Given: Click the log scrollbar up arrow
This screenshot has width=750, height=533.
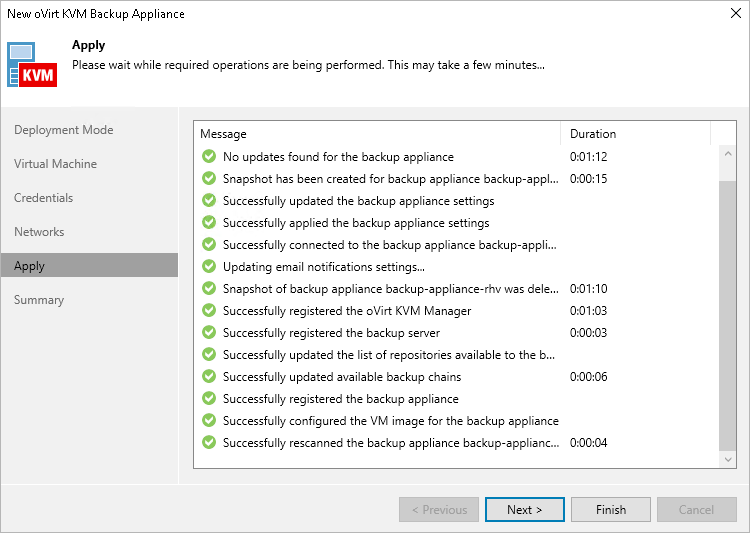Looking at the screenshot, I should tap(728, 154).
